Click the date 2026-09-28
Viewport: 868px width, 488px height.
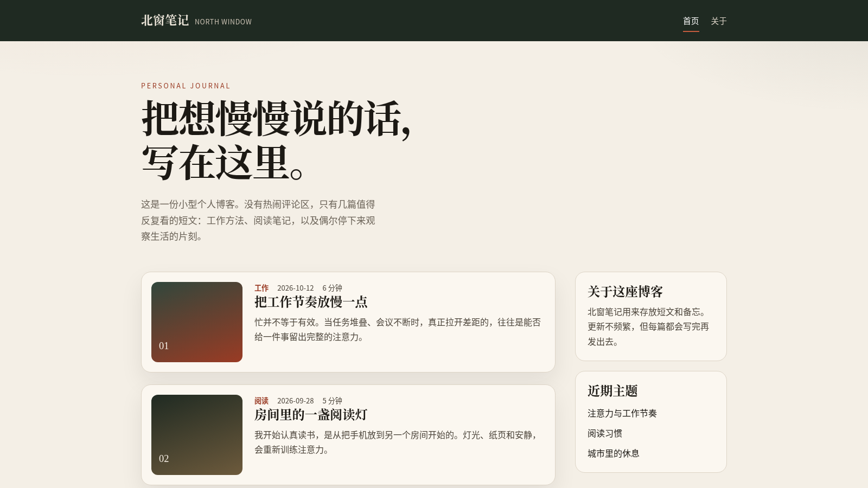(296, 401)
